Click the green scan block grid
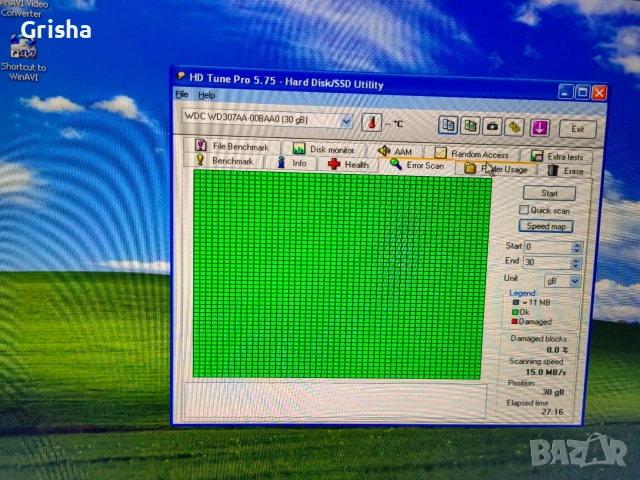The image size is (640, 480). [341, 275]
